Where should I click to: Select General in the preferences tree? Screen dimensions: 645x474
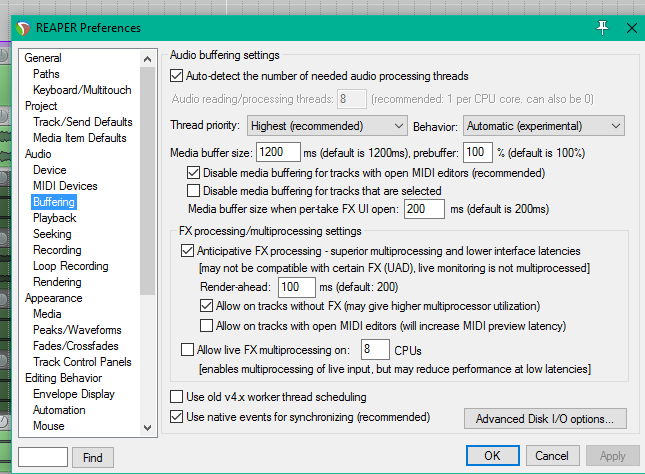click(x=43, y=58)
